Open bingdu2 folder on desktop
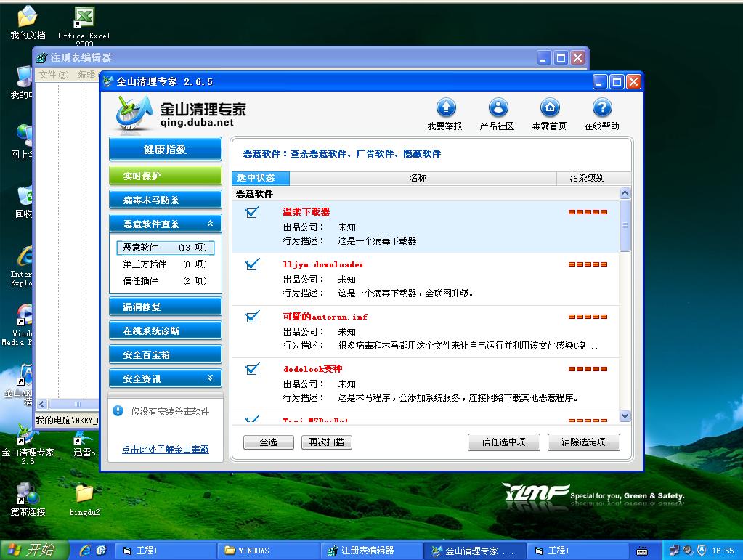Image resolution: width=743 pixels, height=560 pixels. coord(84,500)
